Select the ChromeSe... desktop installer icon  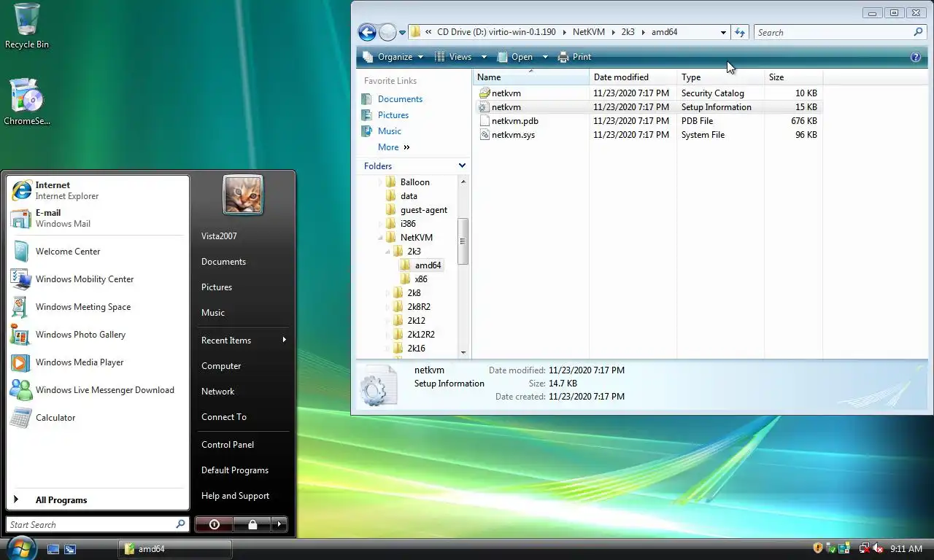(27, 102)
